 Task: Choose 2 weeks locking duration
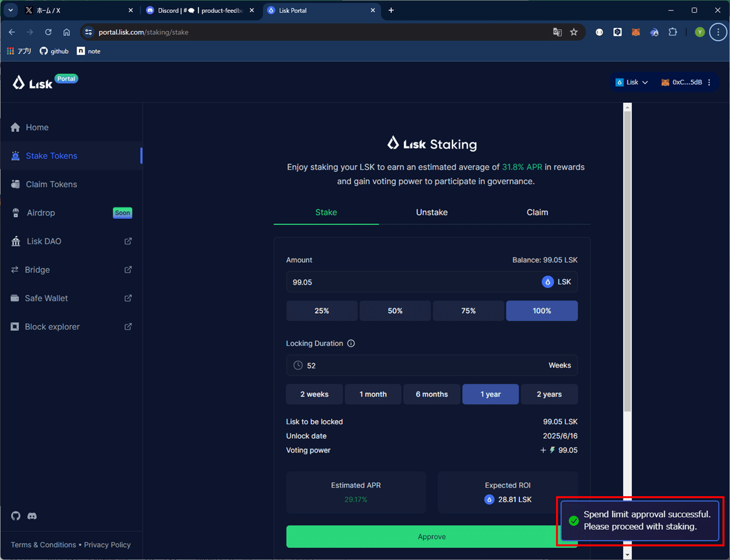(315, 394)
